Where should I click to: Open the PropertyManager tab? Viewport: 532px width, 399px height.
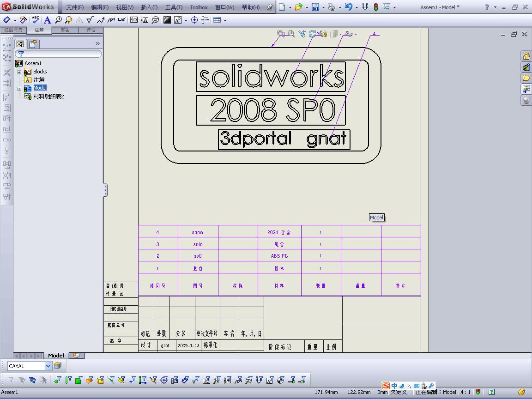point(33,44)
